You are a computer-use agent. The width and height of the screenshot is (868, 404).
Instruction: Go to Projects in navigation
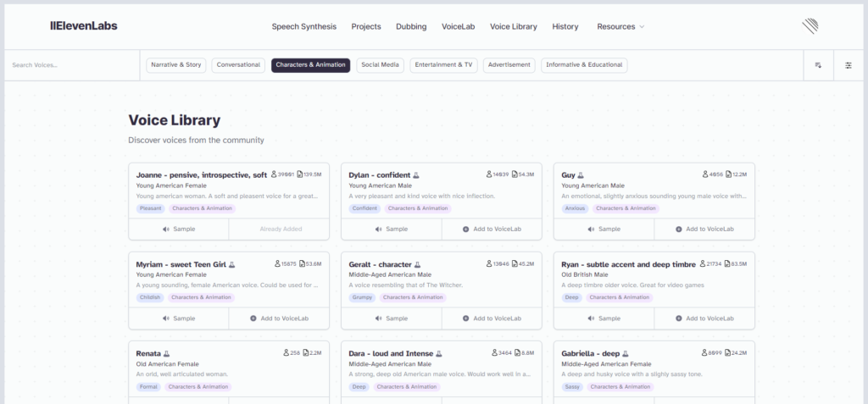pos(366,26)
